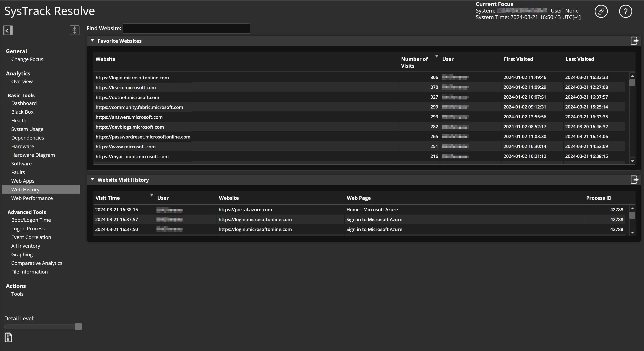Collapse the Website Visit History section
This screenshot has height=351, width=644.
pos(92,179)
